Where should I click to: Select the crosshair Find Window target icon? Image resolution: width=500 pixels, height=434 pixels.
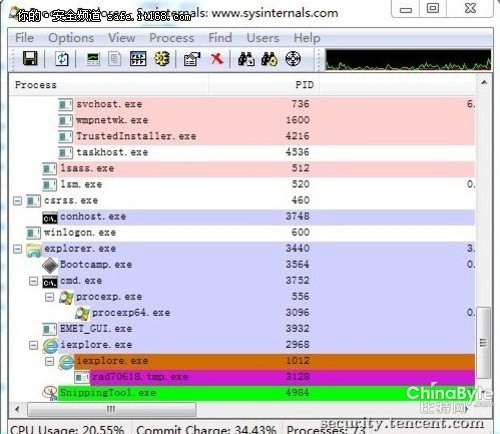[x=293, y=59]
